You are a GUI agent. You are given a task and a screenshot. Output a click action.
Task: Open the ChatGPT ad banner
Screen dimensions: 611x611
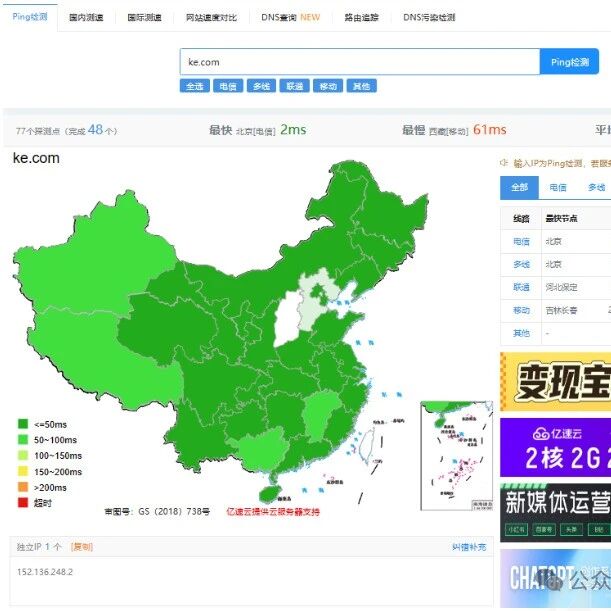point(555,578)
